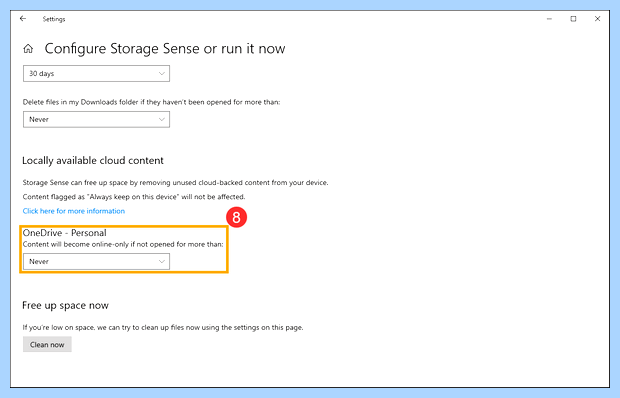Click the red step 8 badge
The width and height of the screenshot is (620, 398).
click(236, 217)
